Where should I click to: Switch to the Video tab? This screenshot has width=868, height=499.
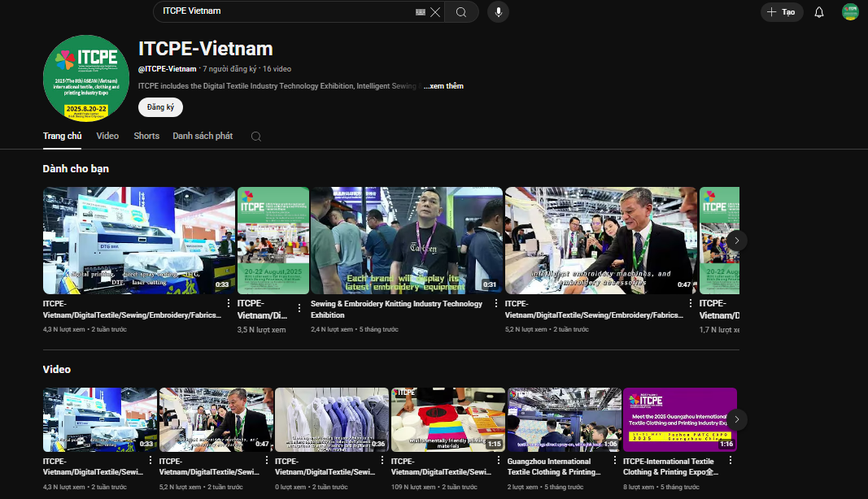coord(107,136)
